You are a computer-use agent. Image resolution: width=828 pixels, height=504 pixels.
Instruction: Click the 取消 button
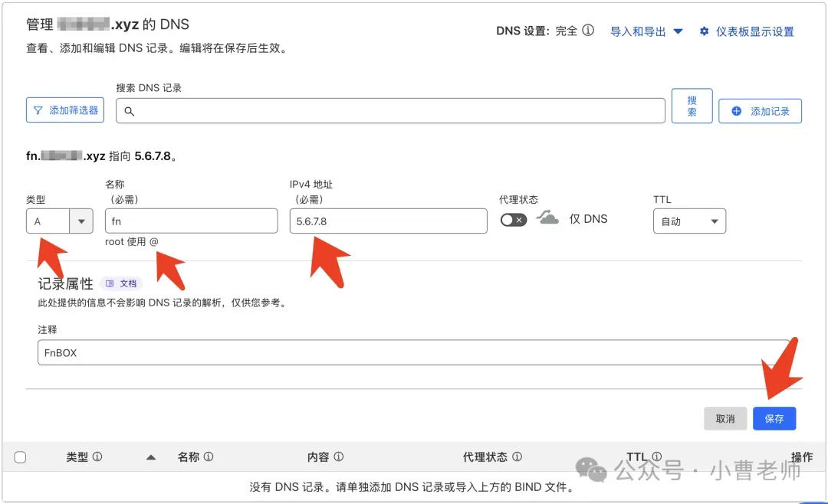pos(724,418)
